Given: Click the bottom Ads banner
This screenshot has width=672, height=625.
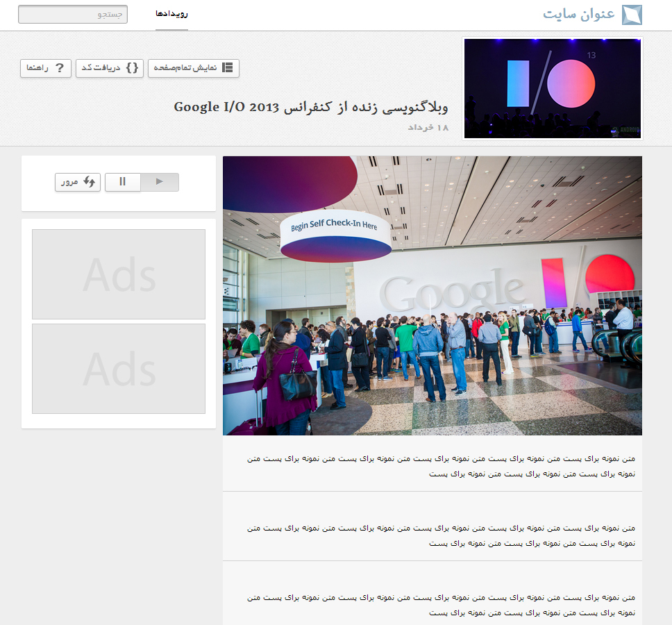Looking at the screenshot, I should (119, 369).
